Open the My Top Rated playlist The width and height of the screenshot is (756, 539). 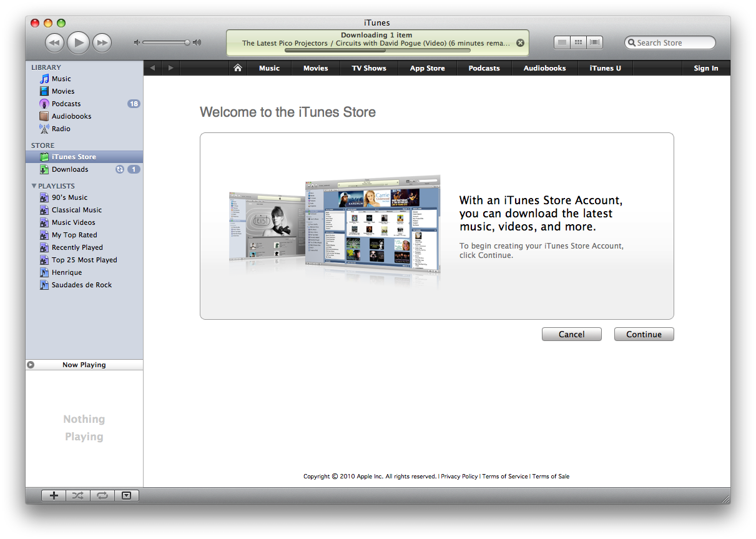click(x=84, y=235)
